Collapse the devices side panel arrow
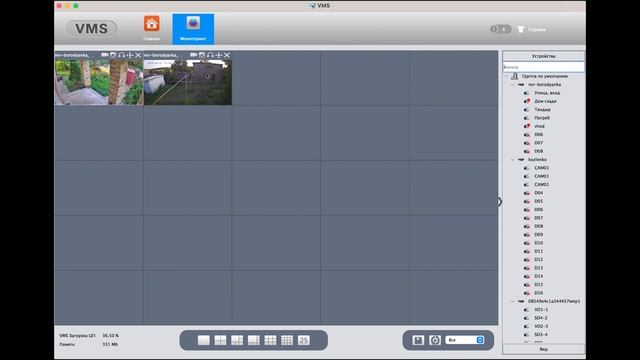Image resolution: width=640 pixels, height=360 pixels. (x=500, y=202)
